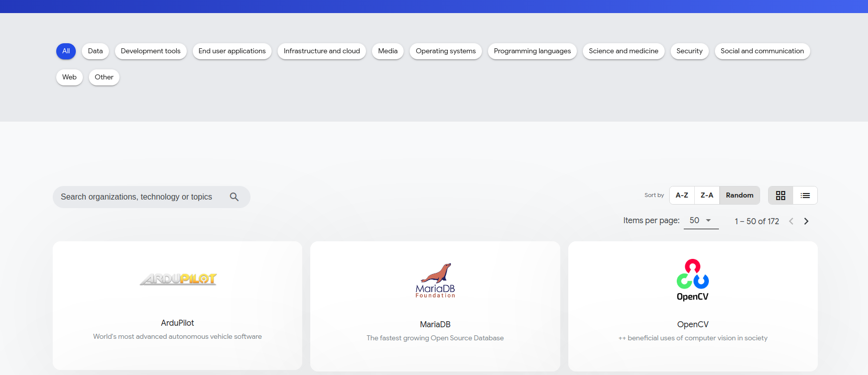Click the OpenCV logo
The width and height of the screenshot is (868, 375).
point(693,280)
